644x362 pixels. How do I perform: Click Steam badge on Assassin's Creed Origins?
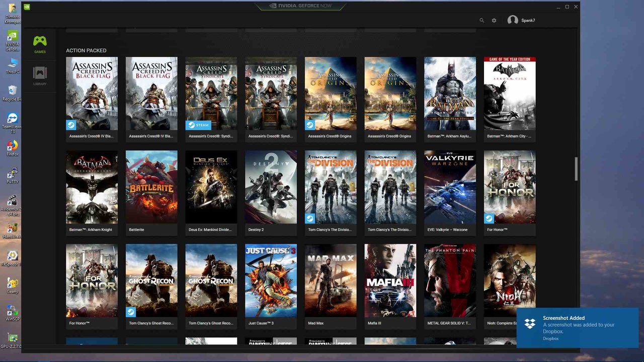tap(310, 125)
